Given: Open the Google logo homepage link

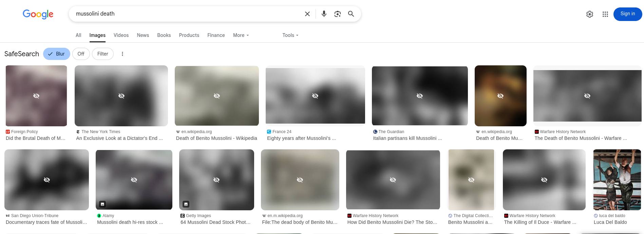Looking at the screenshot, I should coord(38,14).
